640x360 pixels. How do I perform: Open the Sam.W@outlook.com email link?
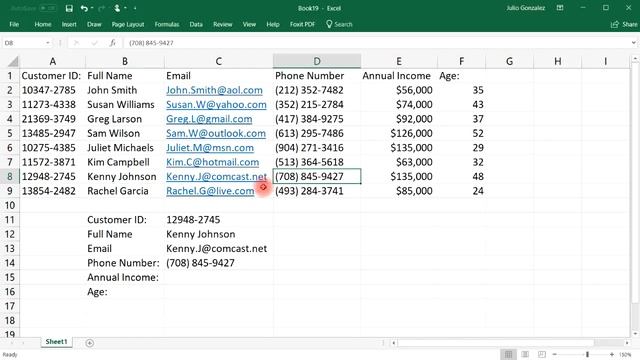click(216, 133)
